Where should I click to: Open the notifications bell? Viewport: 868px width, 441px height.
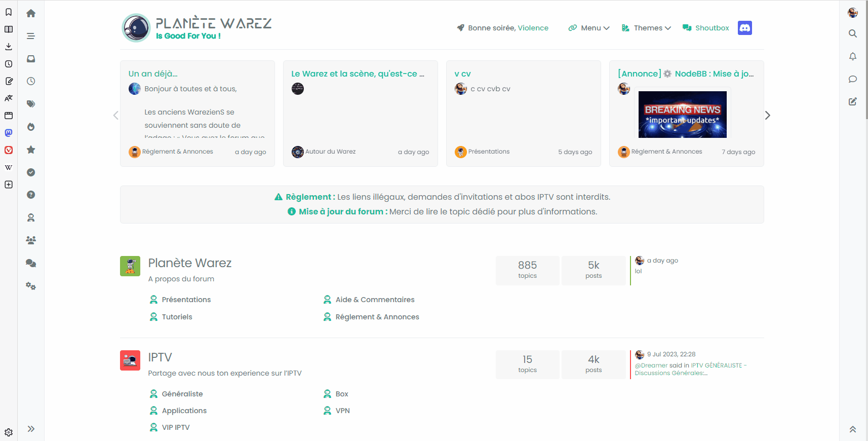coord(853,56)
